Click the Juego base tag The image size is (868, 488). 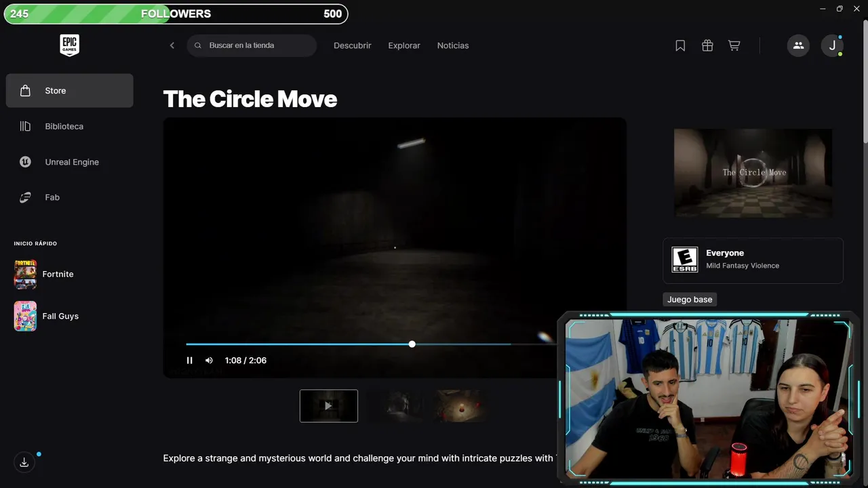point(690,300)
